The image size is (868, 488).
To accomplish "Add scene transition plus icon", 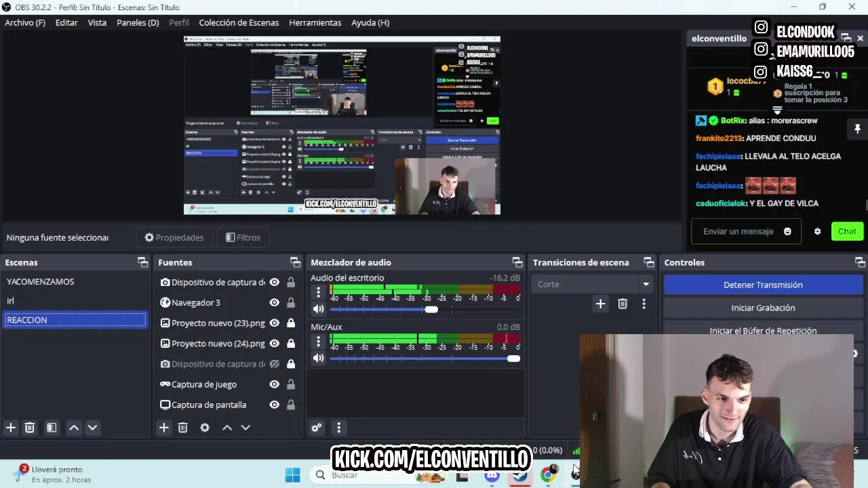I will [600, 304].
